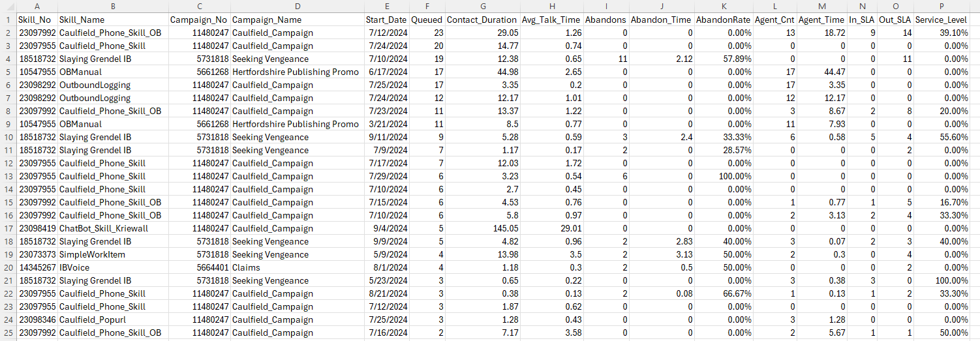Click agent time value 18.72
This screenshot has height=341, width=980.
pyautogui.click(x=822, y=33)
